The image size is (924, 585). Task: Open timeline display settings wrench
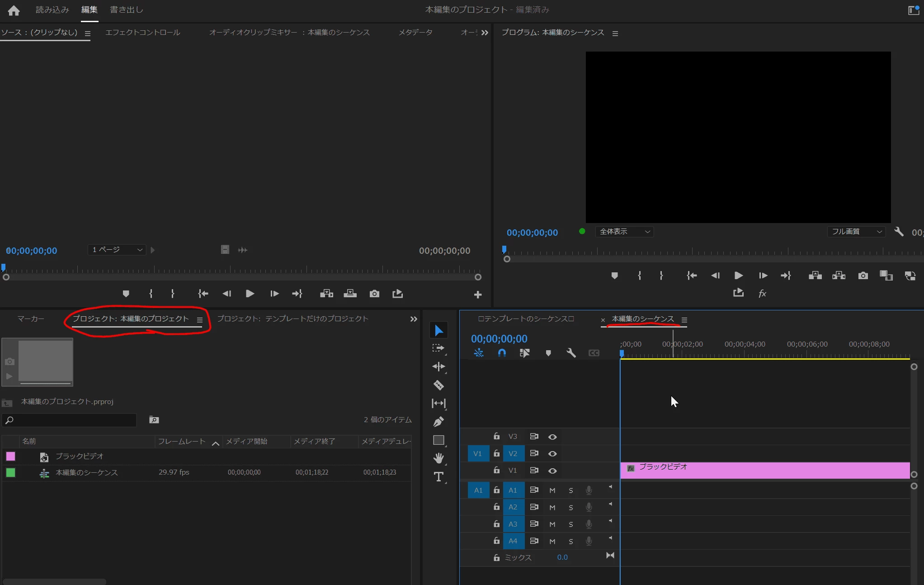pos(571,353)
